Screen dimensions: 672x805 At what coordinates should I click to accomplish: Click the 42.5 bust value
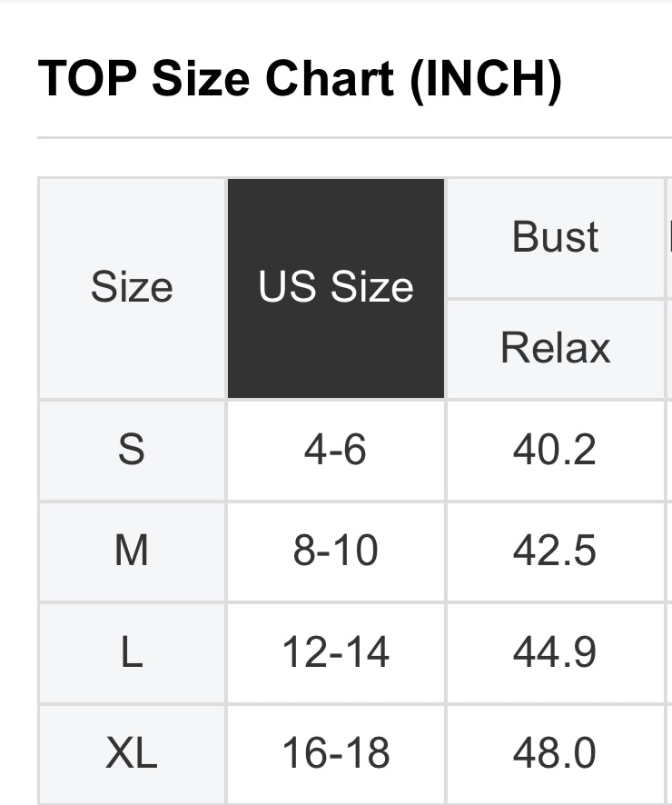pos(555,552)
